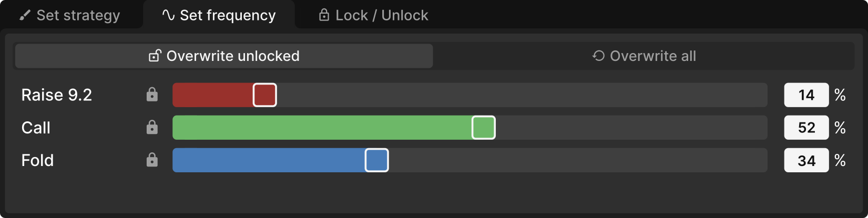The image size is (868, 218).
Task: Click the blue Fold slider handle
Action: pos(376,160)
